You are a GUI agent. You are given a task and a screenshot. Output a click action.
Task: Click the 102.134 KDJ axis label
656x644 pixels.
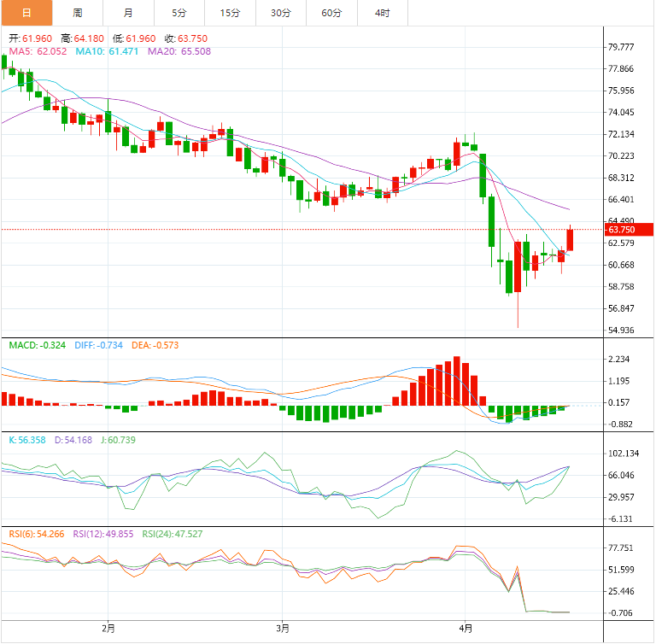[x=624, y=454]
